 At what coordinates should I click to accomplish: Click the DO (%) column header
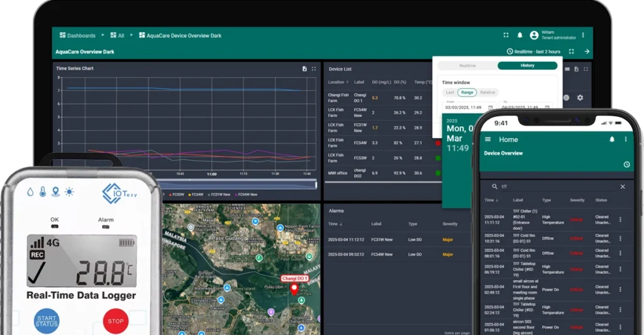[400, 82]
